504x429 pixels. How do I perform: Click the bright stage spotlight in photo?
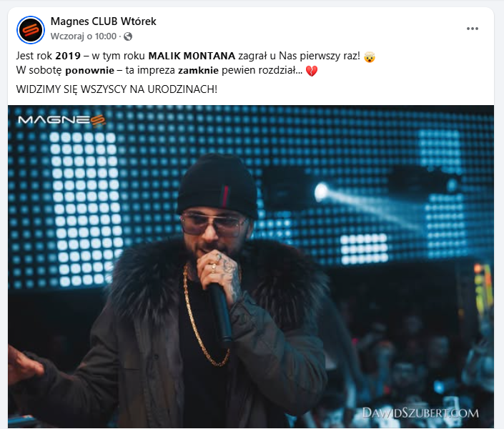(x=321, y=192)
